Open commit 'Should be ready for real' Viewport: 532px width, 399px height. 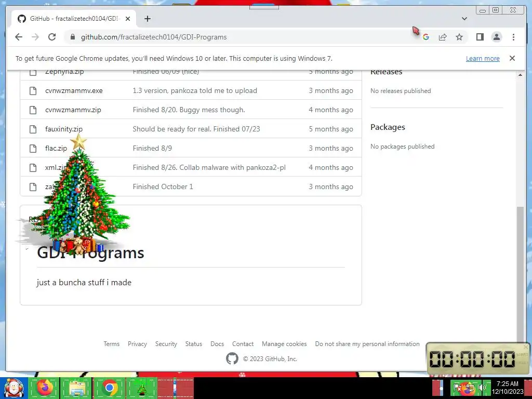(x=196, y=129)
